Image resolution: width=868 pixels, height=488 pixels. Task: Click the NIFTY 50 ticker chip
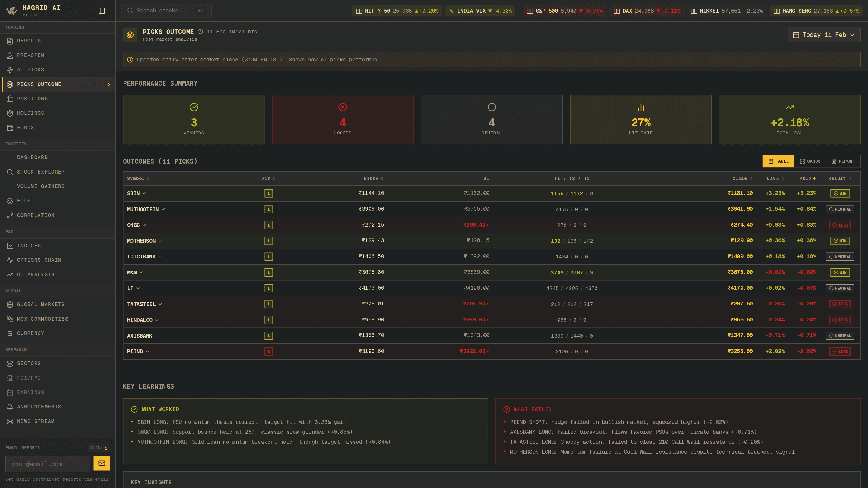[x=397, y=11]
